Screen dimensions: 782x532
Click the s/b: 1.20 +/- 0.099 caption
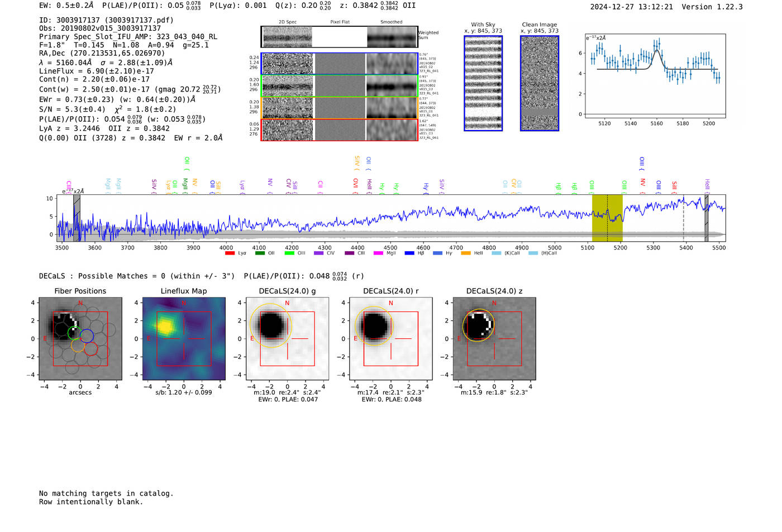tap(184, 392)
